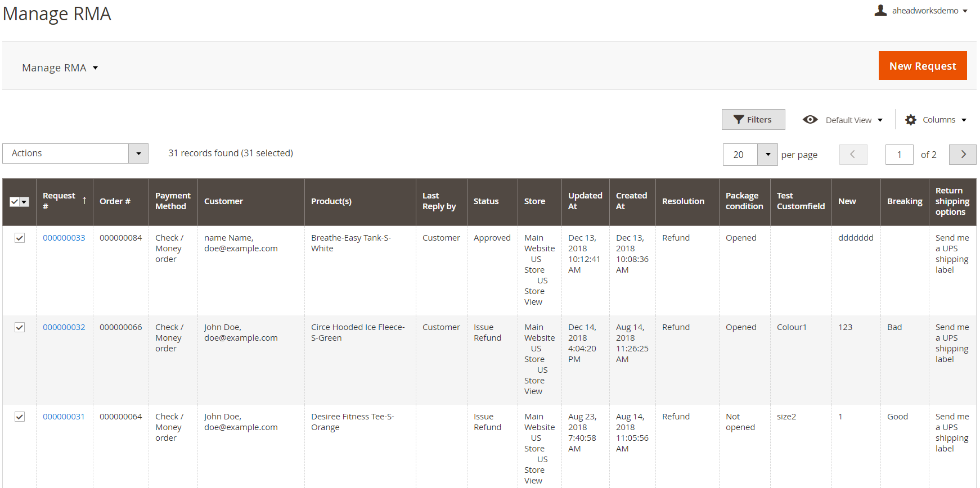Click the previous page arrow
Viewport: 980px width, 488px height.
(853, 154)
